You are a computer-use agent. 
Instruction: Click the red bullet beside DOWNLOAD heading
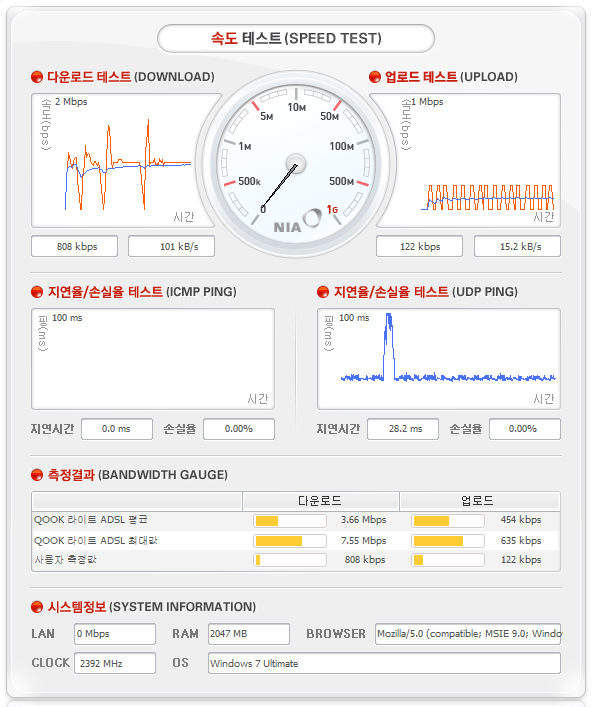click(x=37, y=77)
